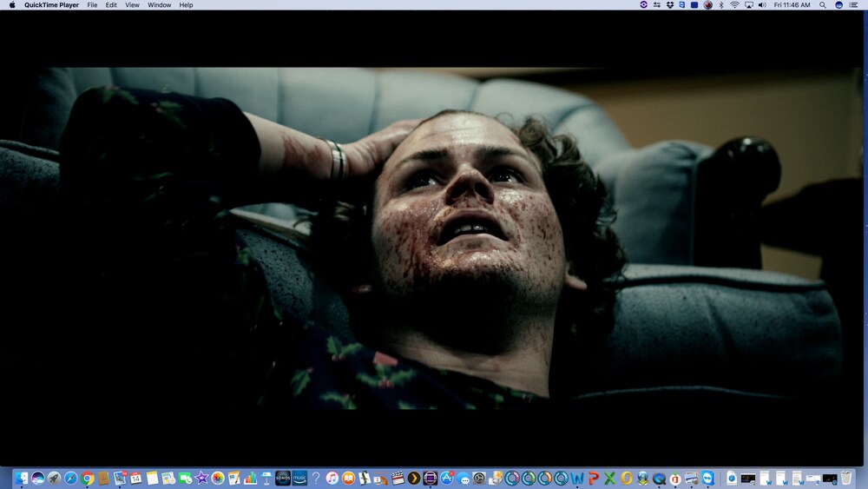Open System Preferences gear icon

click(x=479, y=478)
